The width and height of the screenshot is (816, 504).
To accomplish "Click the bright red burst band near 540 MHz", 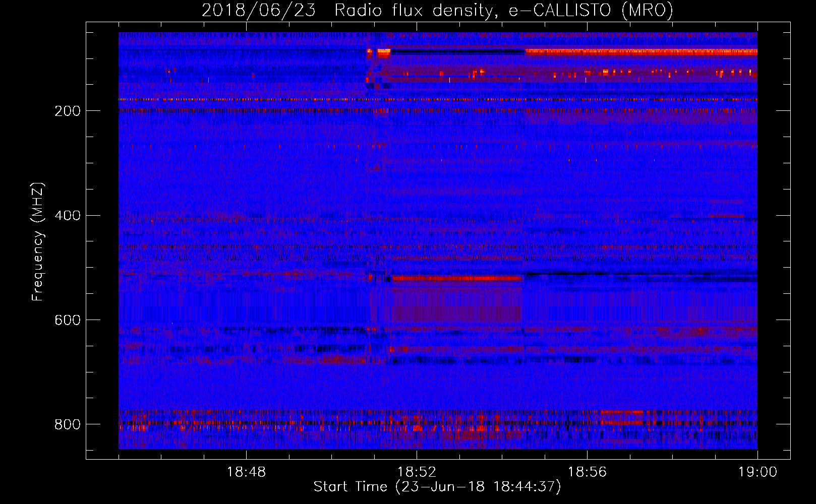I will pyautogui.click(x=457, y=278).
